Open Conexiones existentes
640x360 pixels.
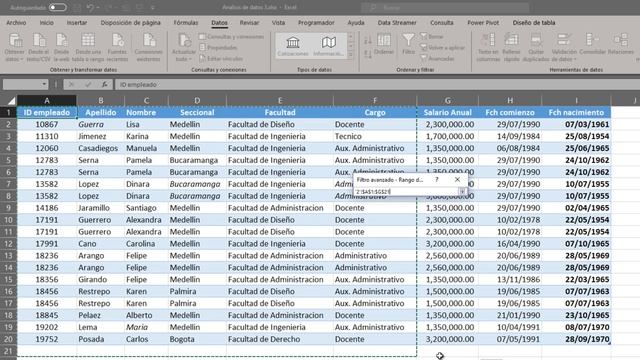[x=149, y=48]
